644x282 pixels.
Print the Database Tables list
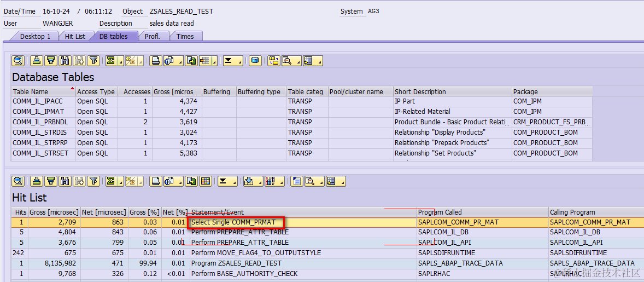(x=155, y=61)
